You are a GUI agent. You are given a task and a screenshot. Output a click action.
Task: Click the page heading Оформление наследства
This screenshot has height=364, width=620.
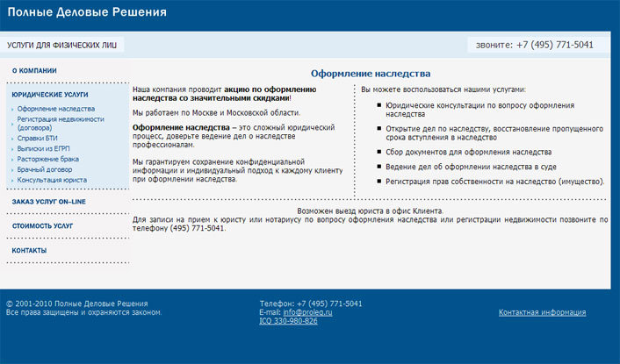click(371, 74)
